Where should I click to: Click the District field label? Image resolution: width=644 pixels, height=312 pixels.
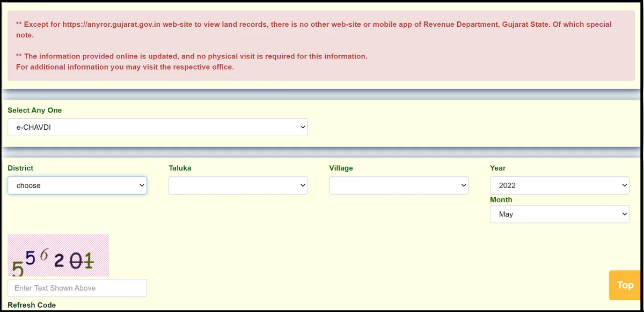click(x=20, y=168)
